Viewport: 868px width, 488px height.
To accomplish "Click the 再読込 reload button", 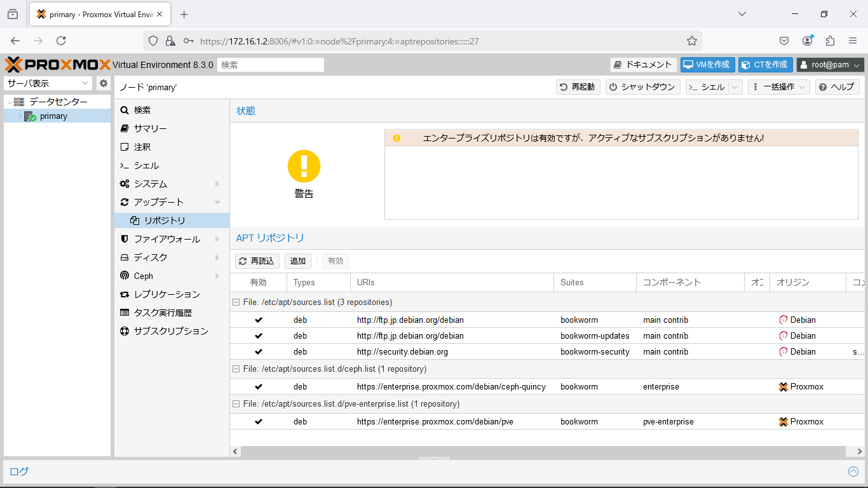I will click(257, 261).
